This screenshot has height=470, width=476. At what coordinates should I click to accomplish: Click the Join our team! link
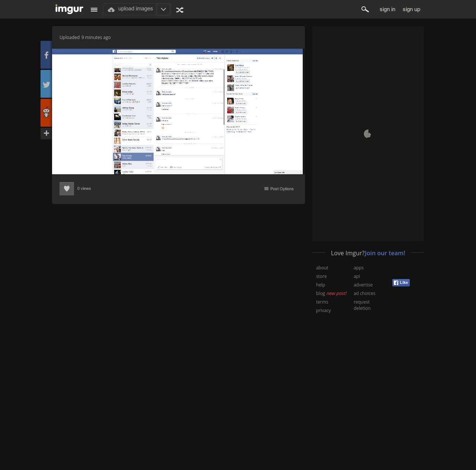[x=385, y=253]
